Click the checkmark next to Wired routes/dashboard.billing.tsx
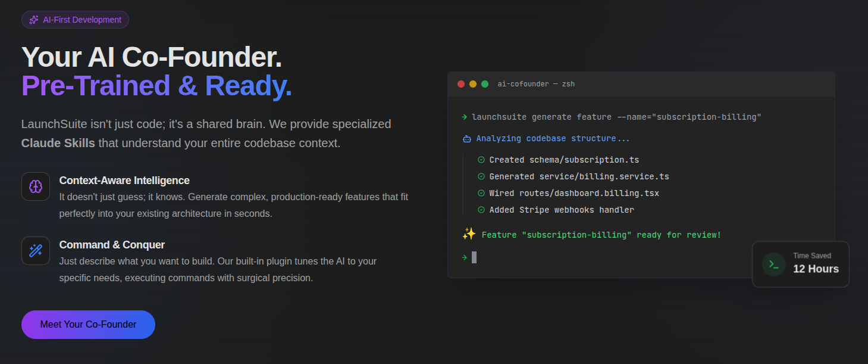The width and height of the screenshot is (868, 364). (x=481, y=193)
